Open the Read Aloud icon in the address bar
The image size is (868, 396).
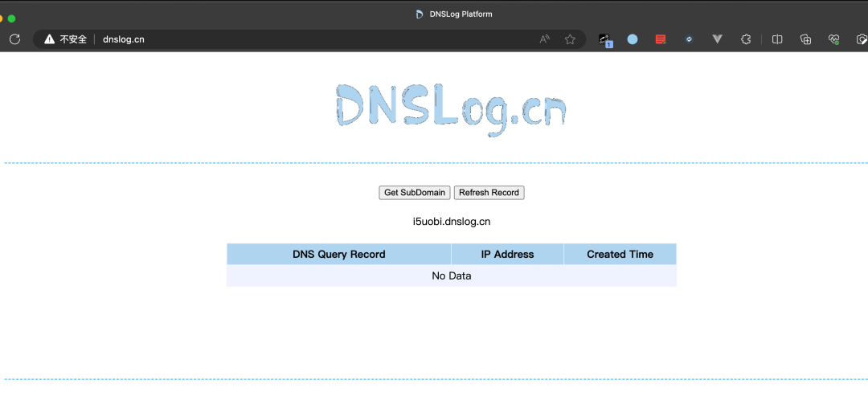(545, 39)
